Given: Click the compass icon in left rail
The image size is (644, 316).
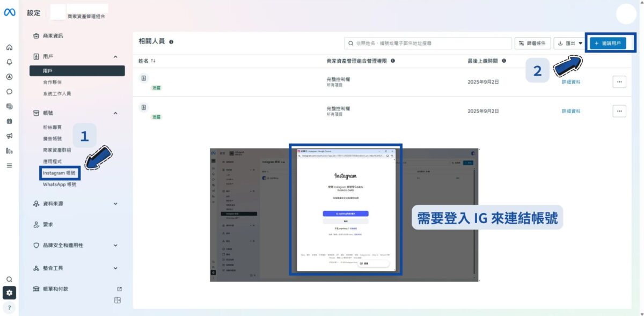Looking at the screenshot, I should (9, 77).
